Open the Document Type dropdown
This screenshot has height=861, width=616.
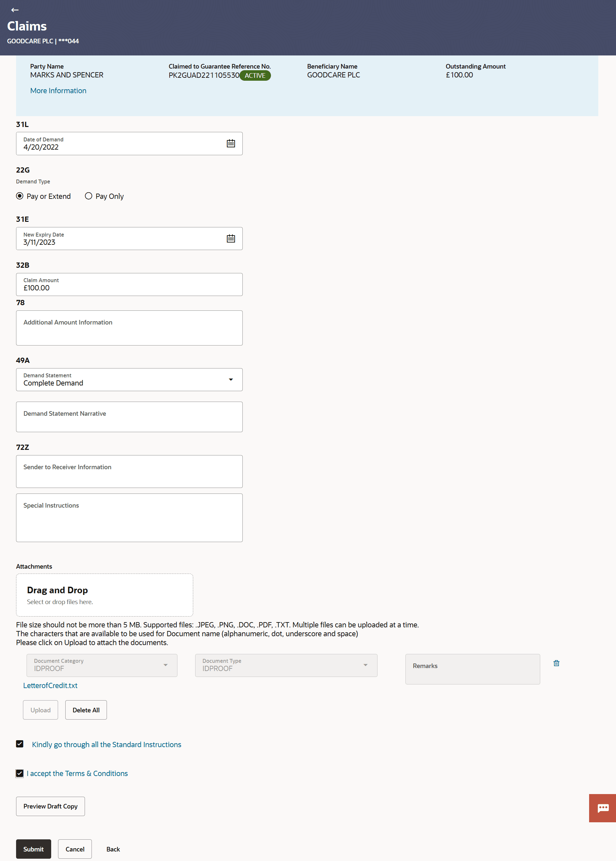click(365, 665)
